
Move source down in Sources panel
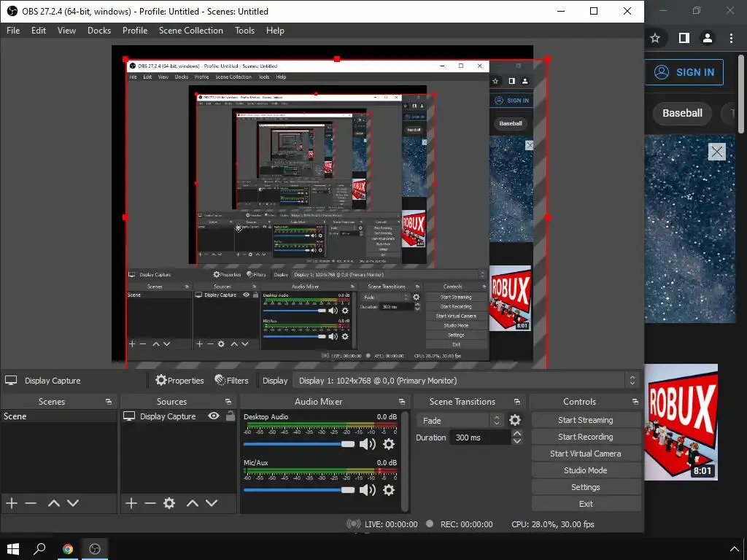[212, 503]
